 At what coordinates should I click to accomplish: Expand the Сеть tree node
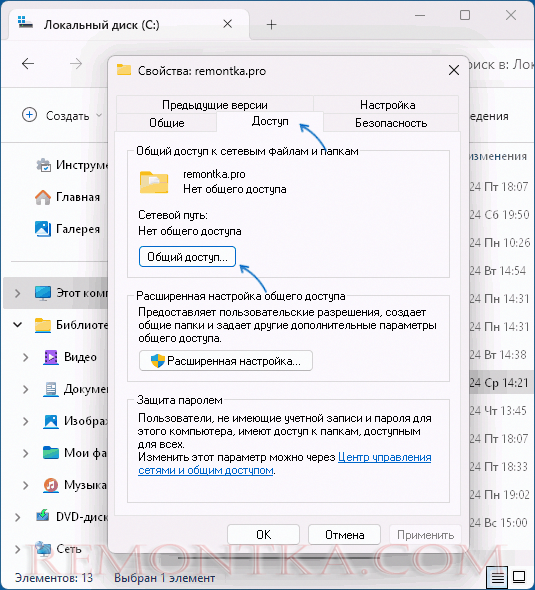pos(17,549)
